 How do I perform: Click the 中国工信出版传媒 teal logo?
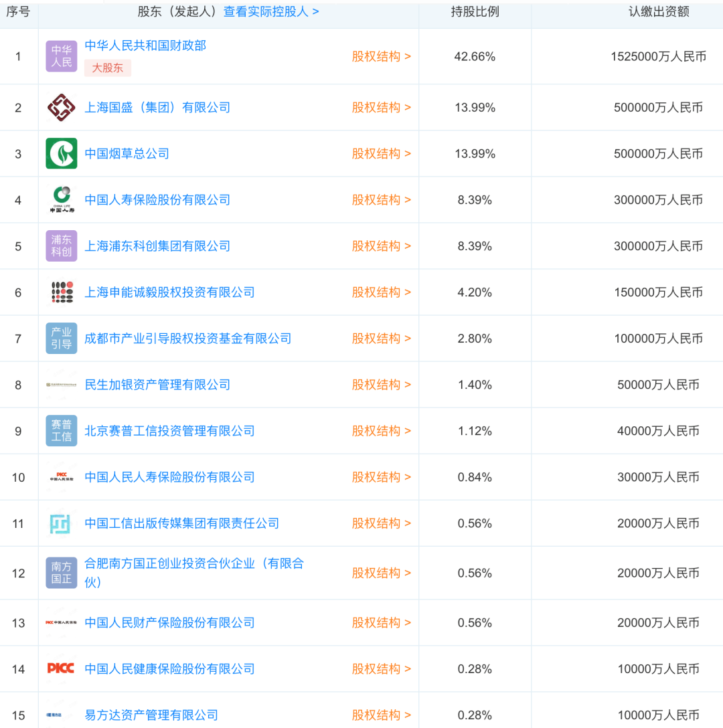tap(60, 523)
